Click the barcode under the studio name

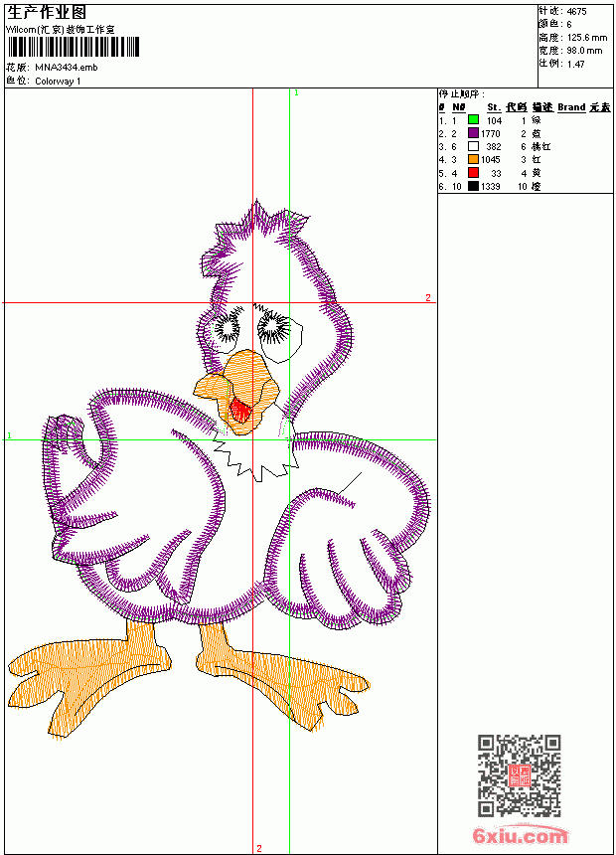point(74,47)
